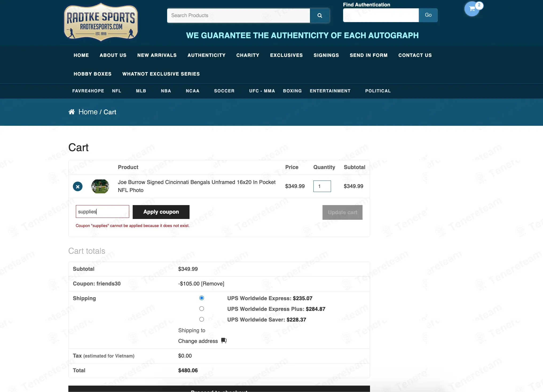Open SEND IN FORM page

click(x=369, y=55)
